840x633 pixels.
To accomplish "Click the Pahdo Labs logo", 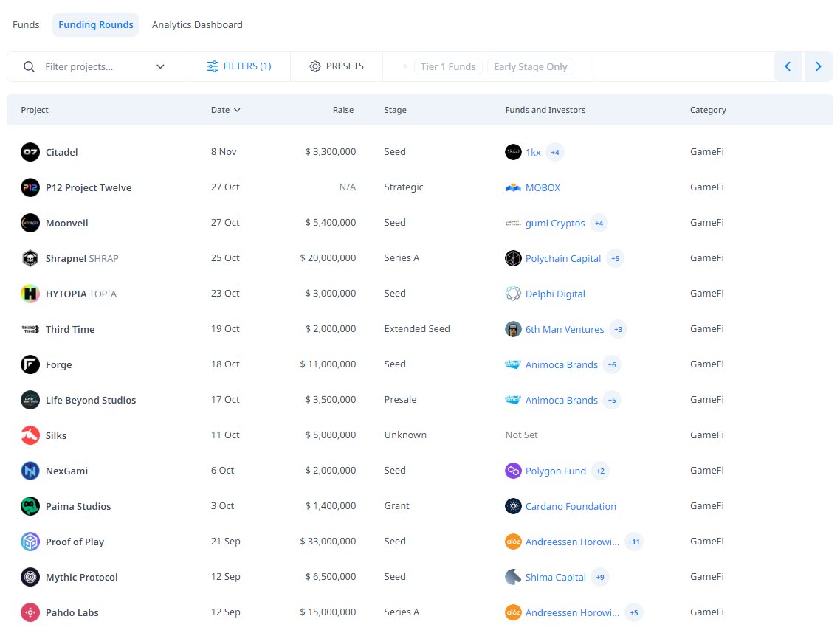I will click(x=30, y=612).
